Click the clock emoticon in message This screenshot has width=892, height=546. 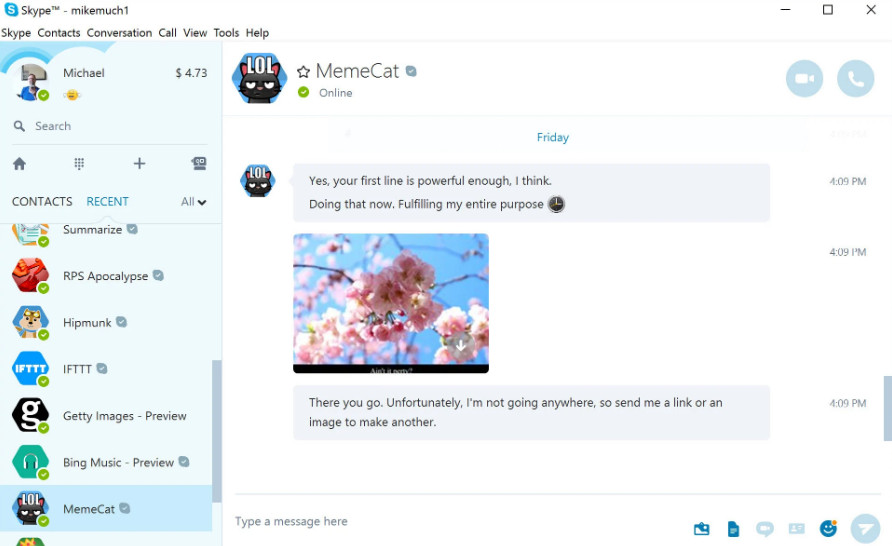pos(556,204)
